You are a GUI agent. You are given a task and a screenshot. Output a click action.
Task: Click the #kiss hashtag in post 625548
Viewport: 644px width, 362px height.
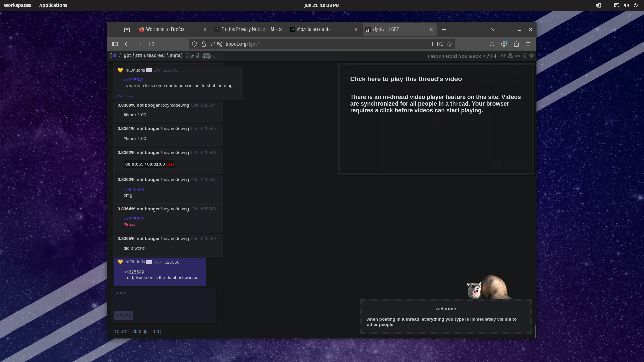129,225
